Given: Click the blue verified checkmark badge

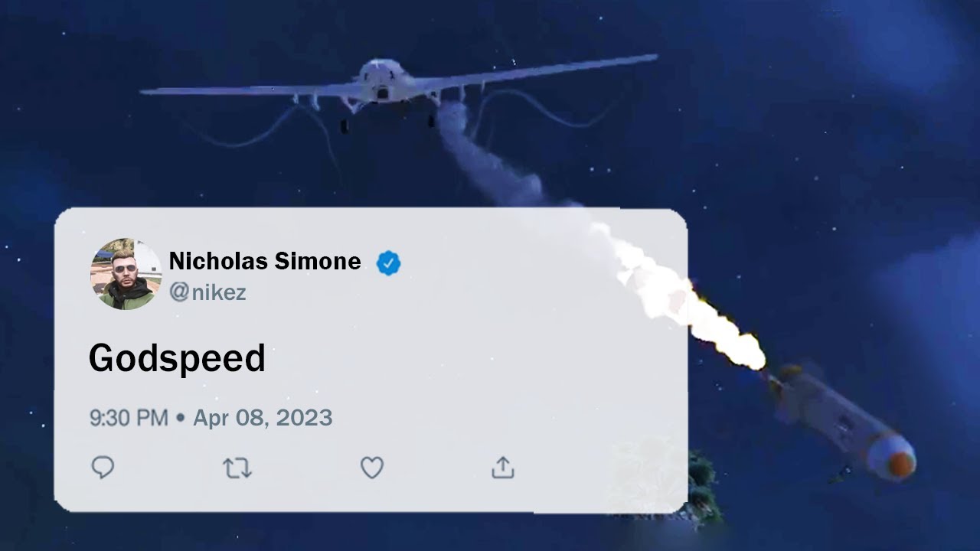Looking at the screenshot, I should point(389,263).
